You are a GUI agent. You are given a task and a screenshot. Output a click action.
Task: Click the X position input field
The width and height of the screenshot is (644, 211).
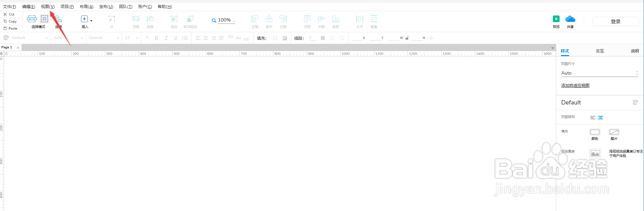point(356,38)
